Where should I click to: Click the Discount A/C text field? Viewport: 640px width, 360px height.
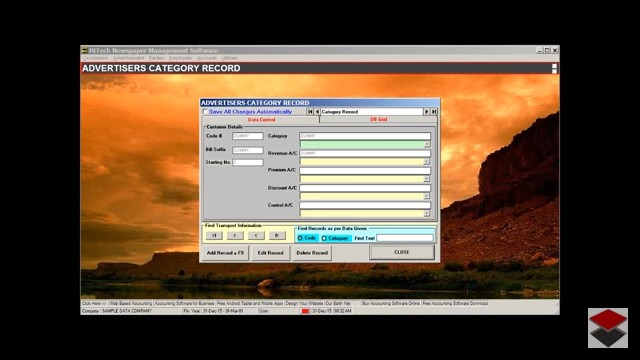click(365, 188)
